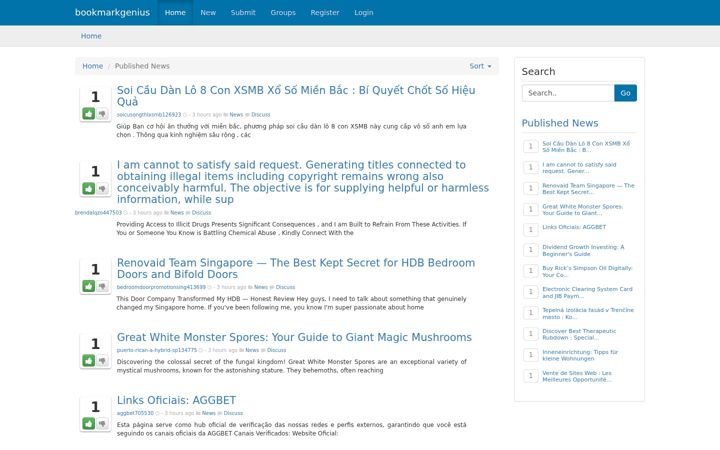Upvote the 'I am cannot to satisfy' story
The image size is (720, 450).
coord(89,188)
